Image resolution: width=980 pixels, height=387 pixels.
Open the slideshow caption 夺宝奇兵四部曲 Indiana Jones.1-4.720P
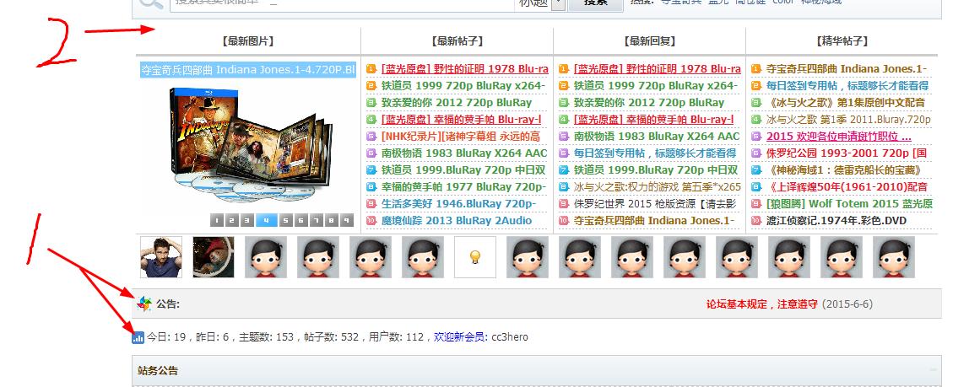(248, 70)
